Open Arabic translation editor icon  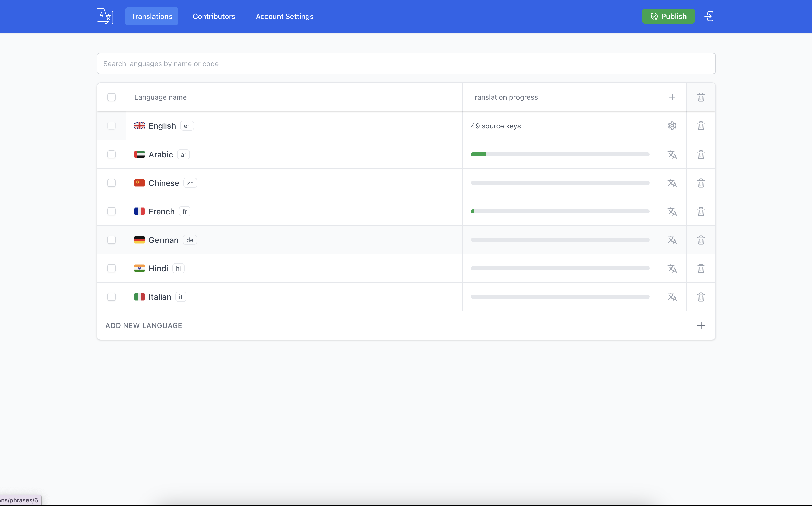[x=672, y=155]
